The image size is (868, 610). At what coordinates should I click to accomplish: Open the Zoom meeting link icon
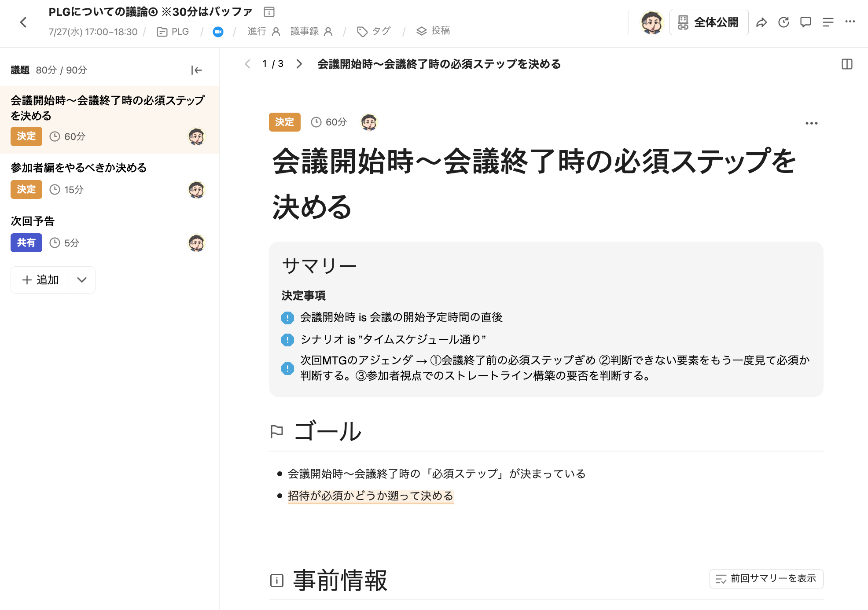(x=218, y=32)
